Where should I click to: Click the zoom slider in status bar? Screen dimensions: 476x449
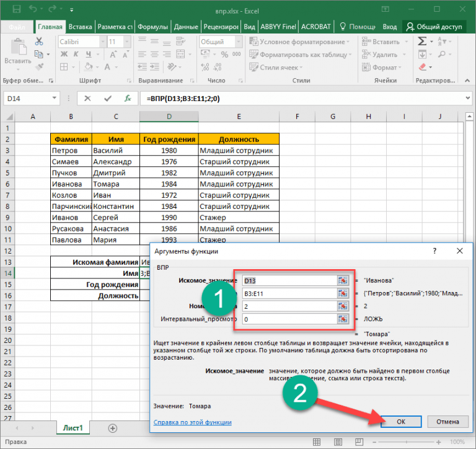pyautogui.click(x=407, y=442)
